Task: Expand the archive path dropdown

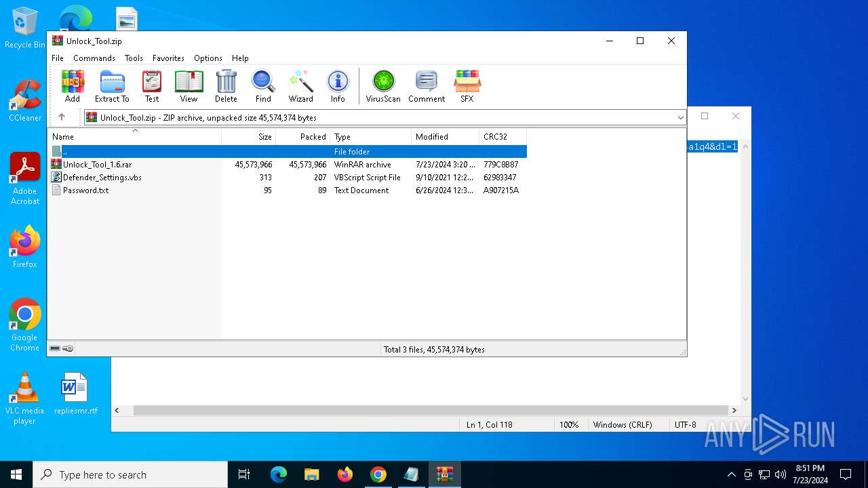Action: click(x=680, y=118)
